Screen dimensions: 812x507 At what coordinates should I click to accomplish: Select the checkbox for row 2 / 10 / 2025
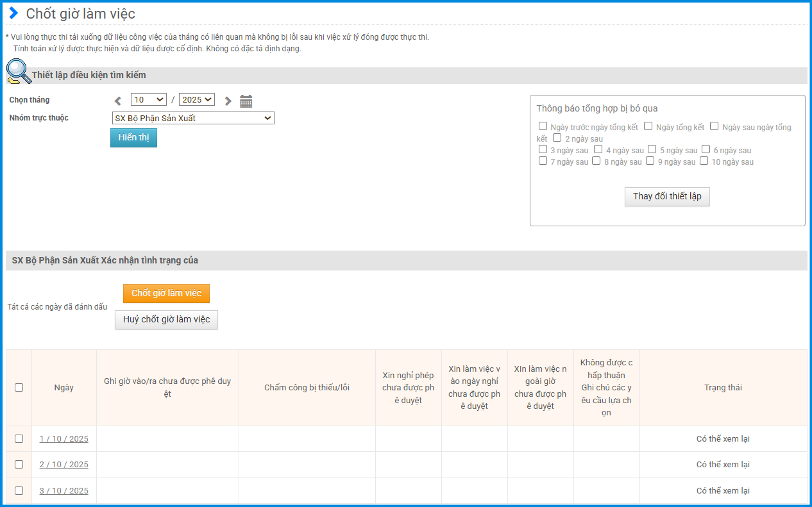pyautogui.click(x=19, y=464)
